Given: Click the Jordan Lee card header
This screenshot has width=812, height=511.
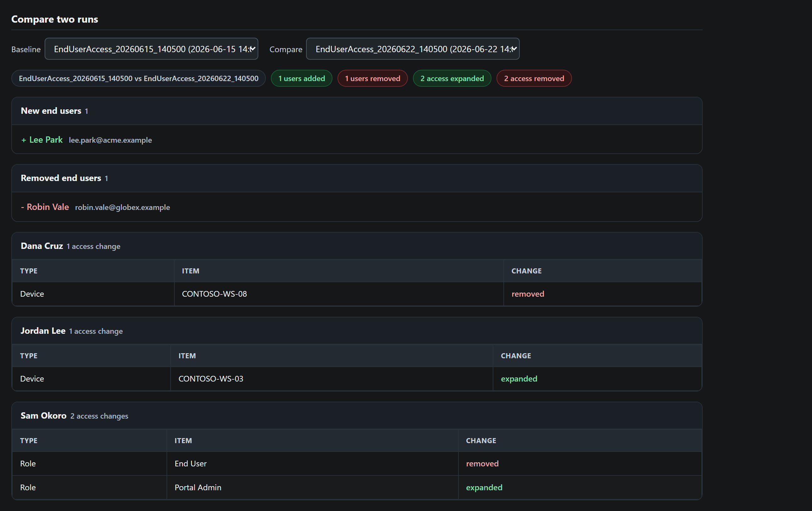Looking at the screenshot, I should tap(357, 331).
